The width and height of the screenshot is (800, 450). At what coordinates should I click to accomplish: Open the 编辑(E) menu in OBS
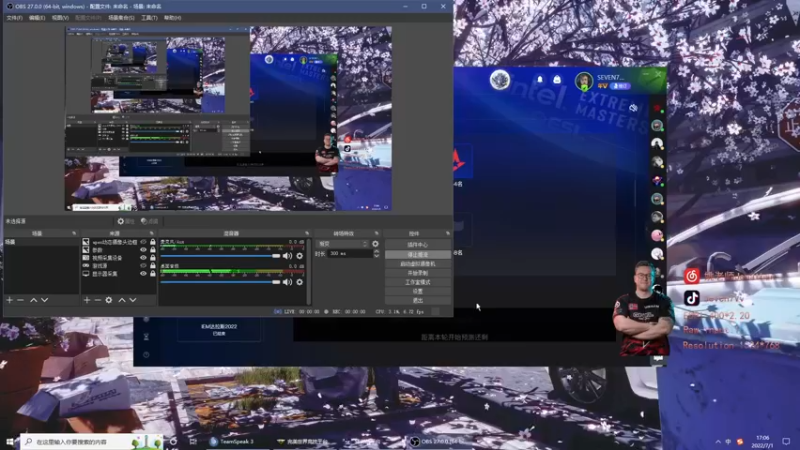(x=37, y=18)
